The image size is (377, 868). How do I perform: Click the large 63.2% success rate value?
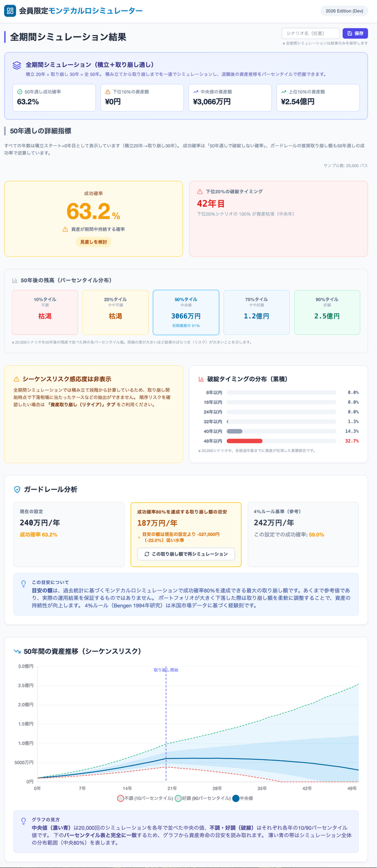pyautogui.click(x=93, y=212)
